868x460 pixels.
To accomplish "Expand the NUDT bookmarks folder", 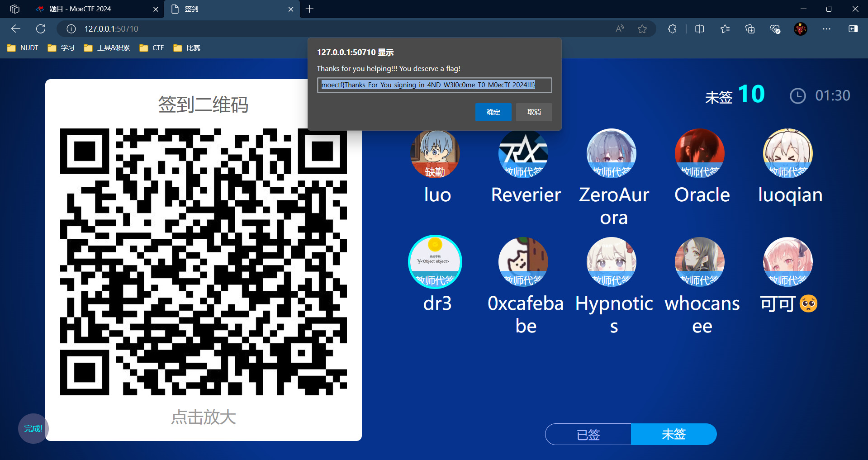I will click(23, 48).
